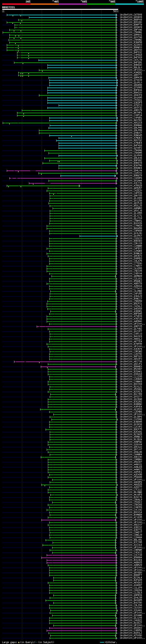Select hit label UniRef100_B5HM84
The height and width of the screenshot is (644, 146).
(131, 557)
